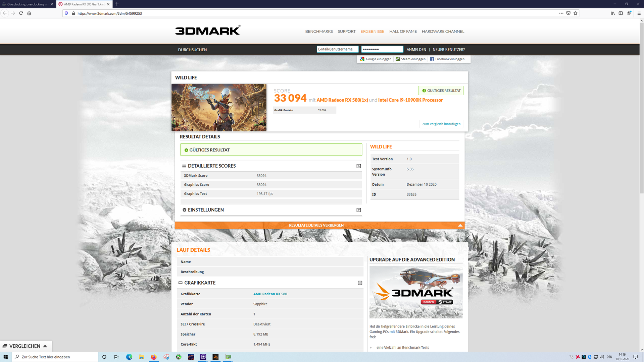The height and width of the screenshot is (362, 644).
Task: Sign in with Steam einloggen
Action: coord(410,59)
